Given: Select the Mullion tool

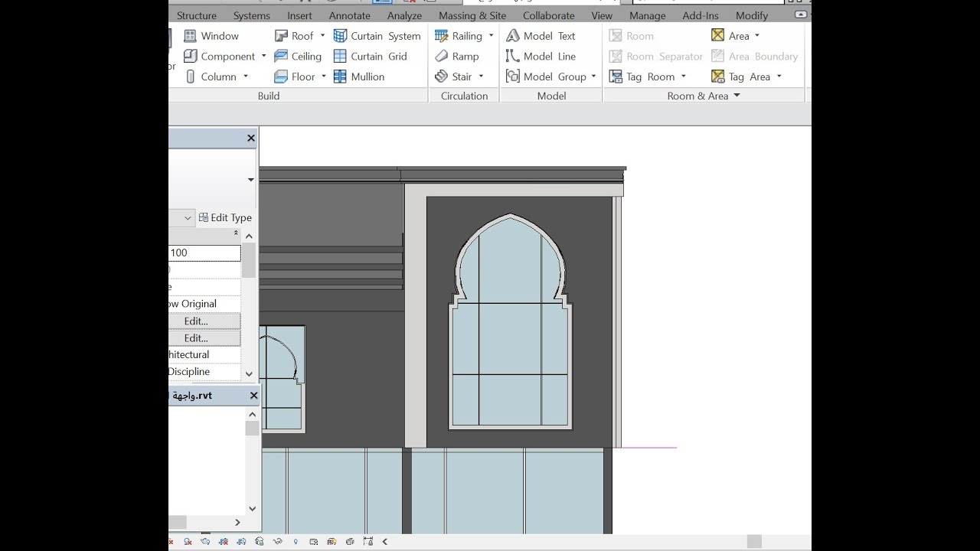Looking at the screenshot, I should (x=359, y=77).
